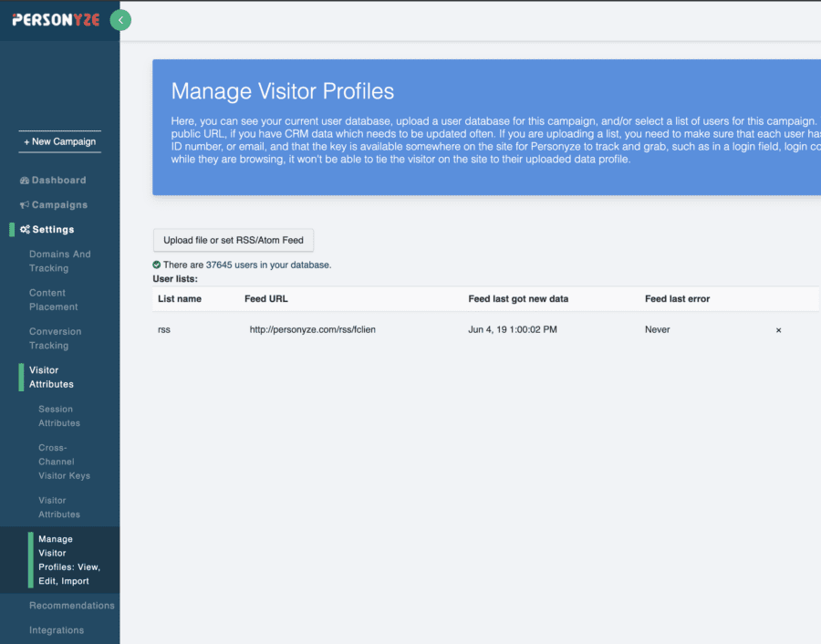
Task: Click the personyze.com rss feed URL
Action: [312, 329]
